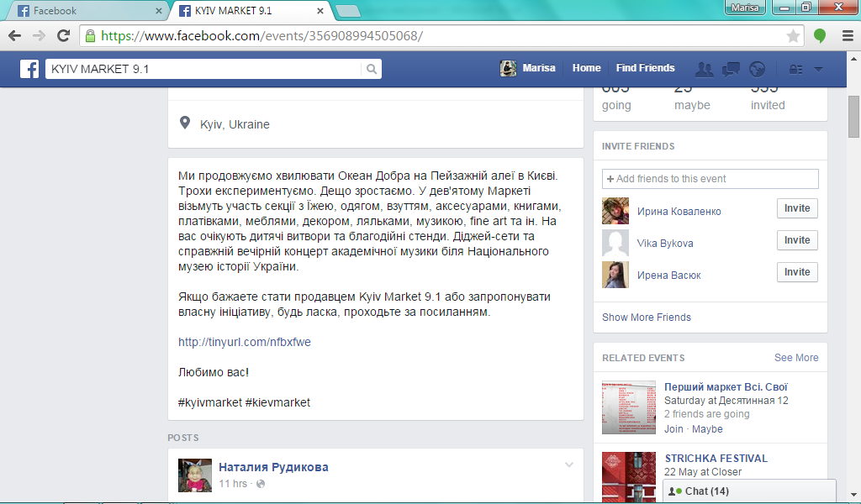Open Ирина Коваленко profile picture
This screenshot has height=504, width=861.
(x=615, y=211)
